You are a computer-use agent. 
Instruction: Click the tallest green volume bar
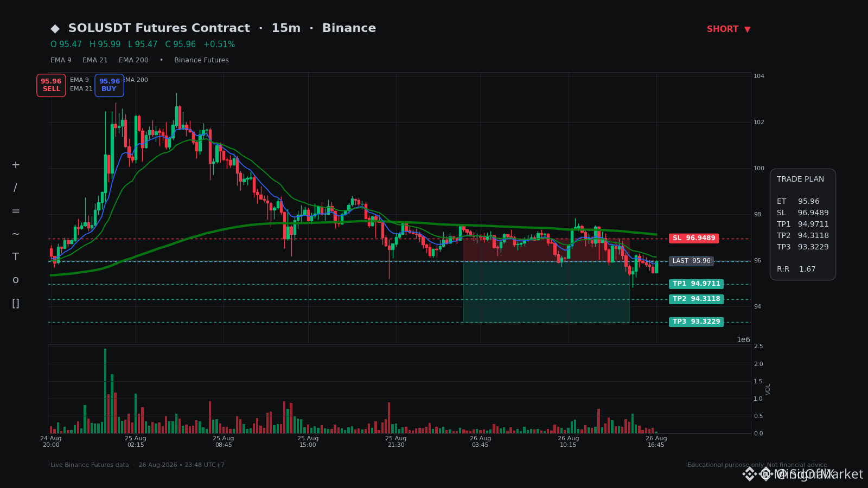(105, 391)
